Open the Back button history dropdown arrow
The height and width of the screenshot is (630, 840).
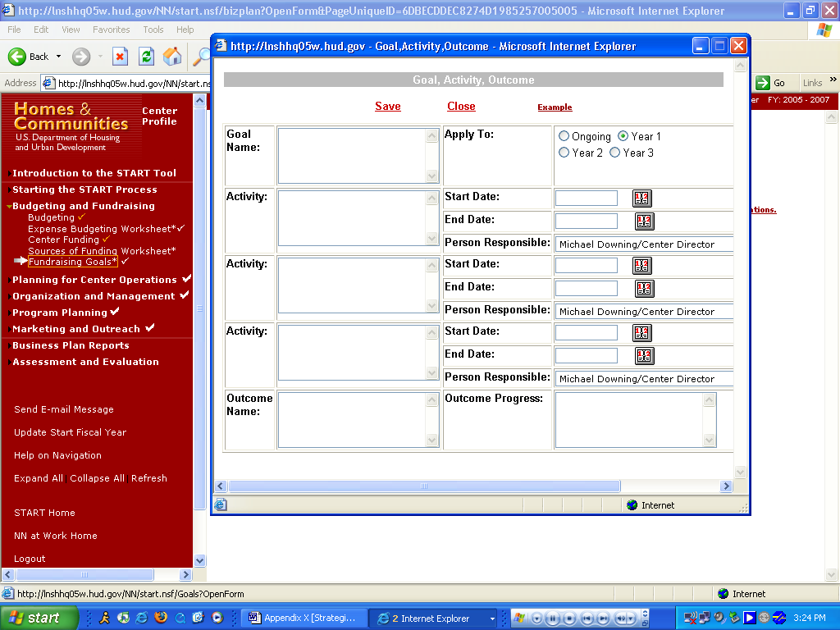click(x=58, y=57)
